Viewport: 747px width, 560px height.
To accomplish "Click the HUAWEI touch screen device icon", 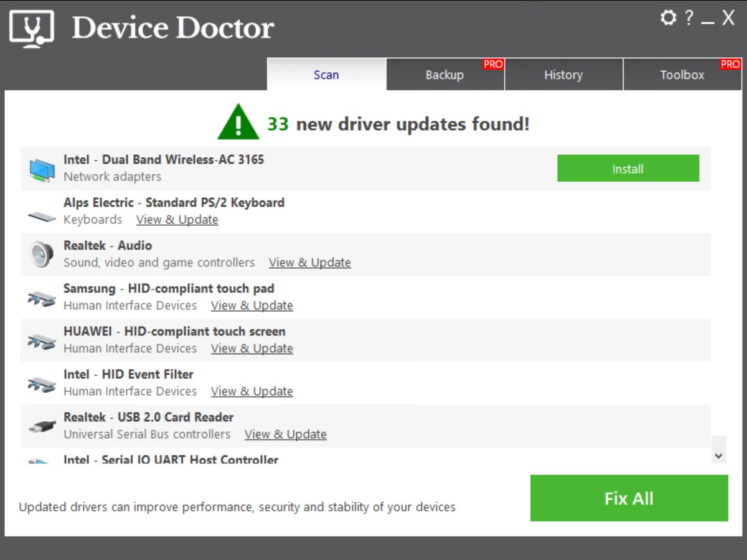I will pyautogui.click(x=42, y=341).
